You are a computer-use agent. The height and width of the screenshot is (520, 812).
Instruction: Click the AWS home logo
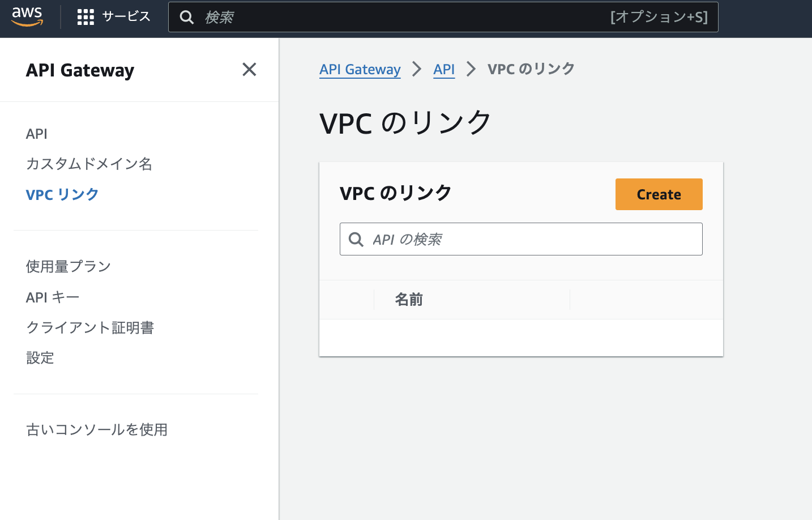27,16
